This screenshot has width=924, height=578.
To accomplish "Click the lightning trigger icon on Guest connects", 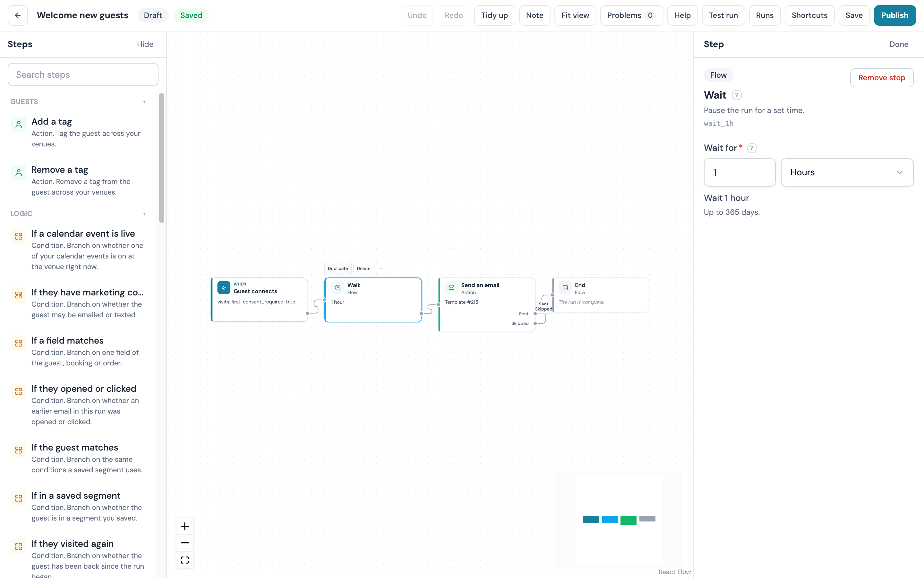I will [x=224, y=287].
